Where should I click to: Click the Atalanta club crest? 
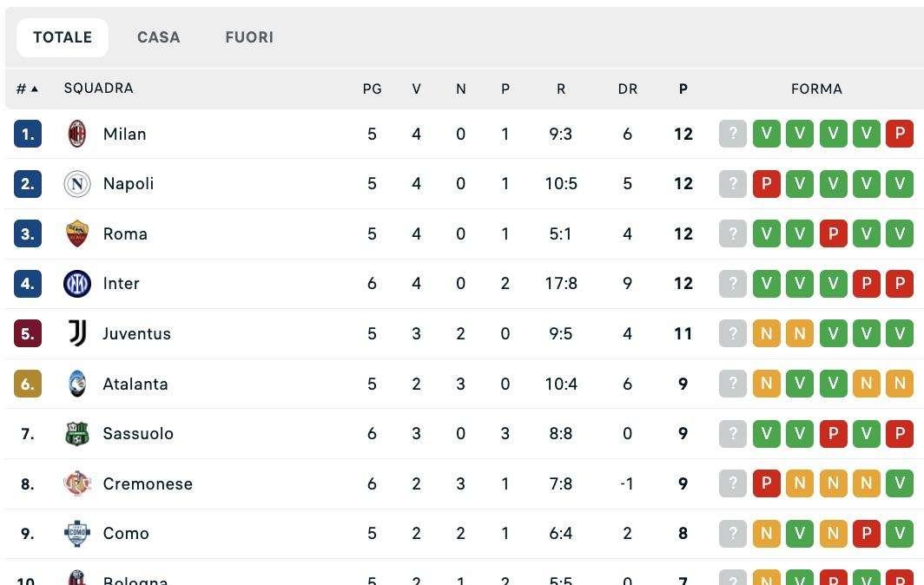pyautogui.click(x=77, y=384)
